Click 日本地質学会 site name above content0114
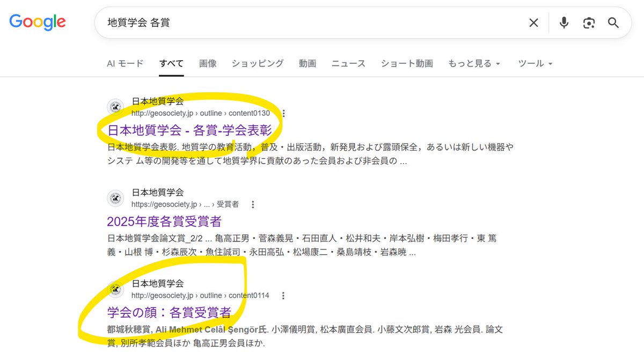The height and width of the screenshot is (360, 644). pyautogui.click(x=158, y=283)
